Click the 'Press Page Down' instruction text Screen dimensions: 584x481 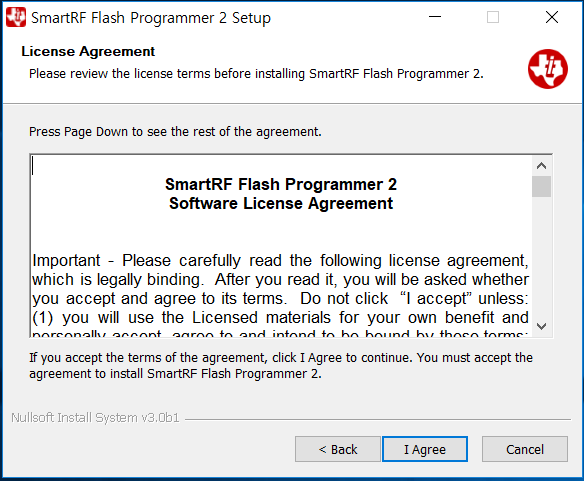tap(175, 132)
